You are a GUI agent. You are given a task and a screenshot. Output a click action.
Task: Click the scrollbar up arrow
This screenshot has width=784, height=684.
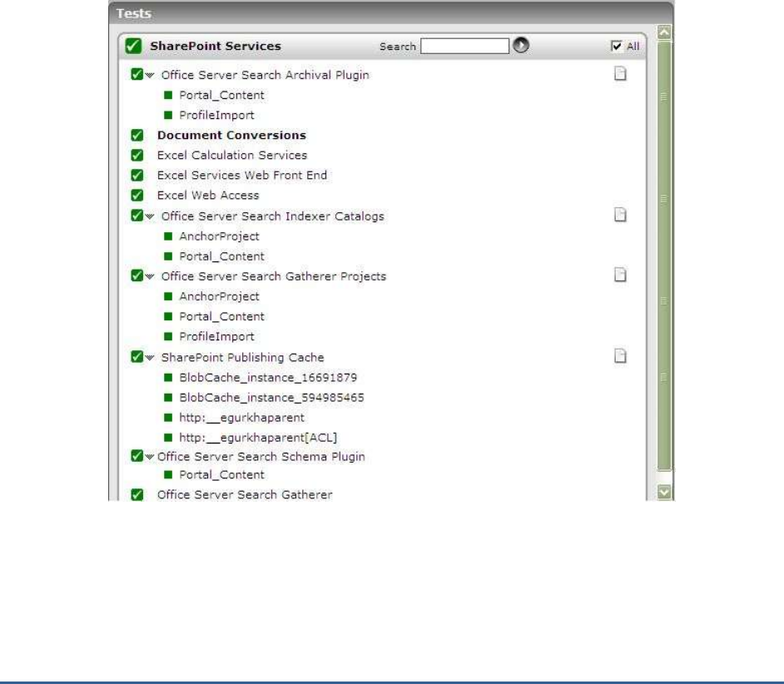pyautogui.click(x=664, y=32)
